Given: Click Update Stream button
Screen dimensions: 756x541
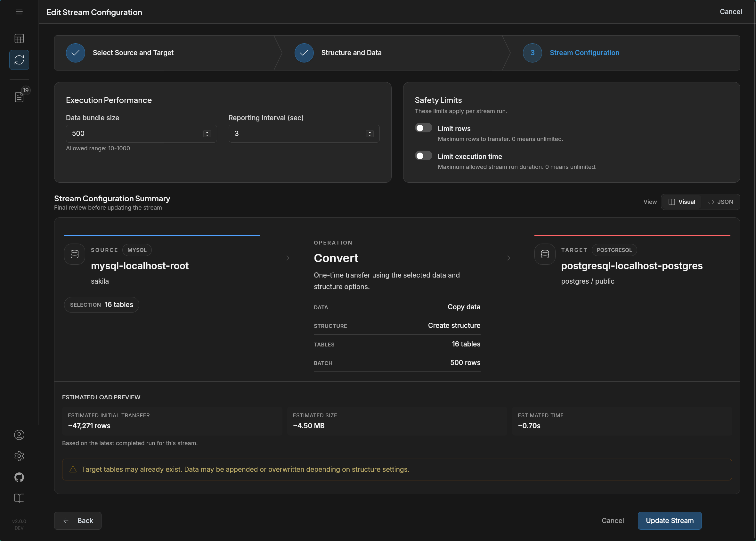Looking at the screenshot, I should [670, 521].
